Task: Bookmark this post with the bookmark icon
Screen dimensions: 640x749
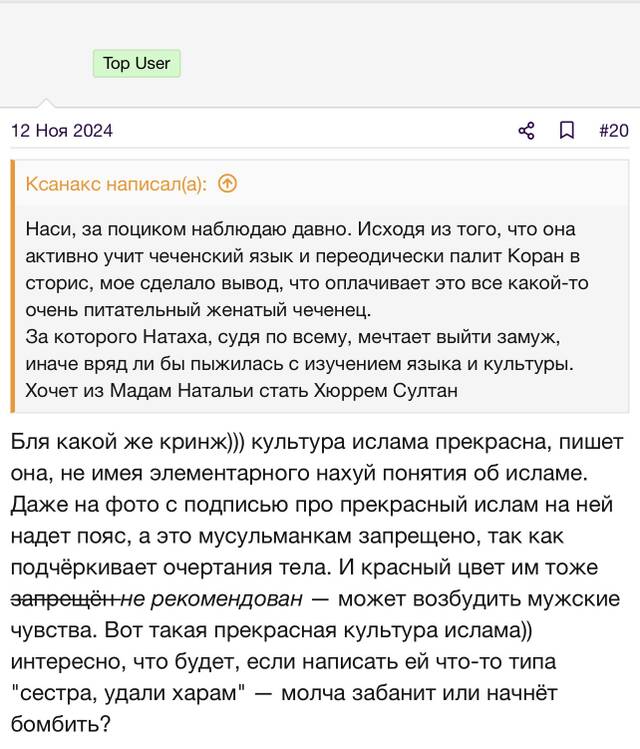Action: [x=567, y=130]
